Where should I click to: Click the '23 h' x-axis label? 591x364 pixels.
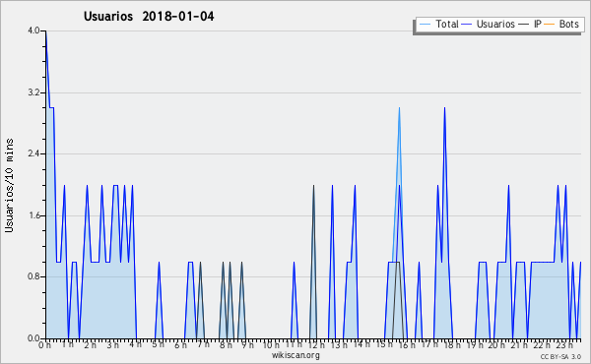[x=565, y=344]
